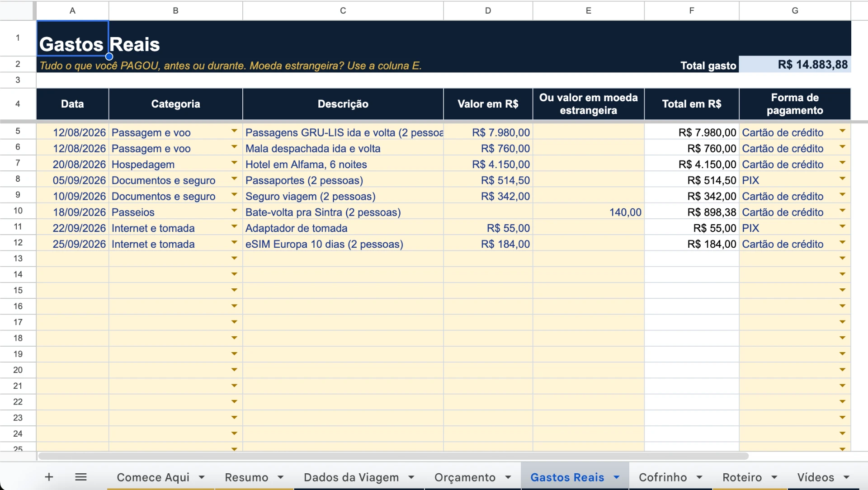
Task: Open the Gastos Reais tab menu arrow
Action: [616, 477]
